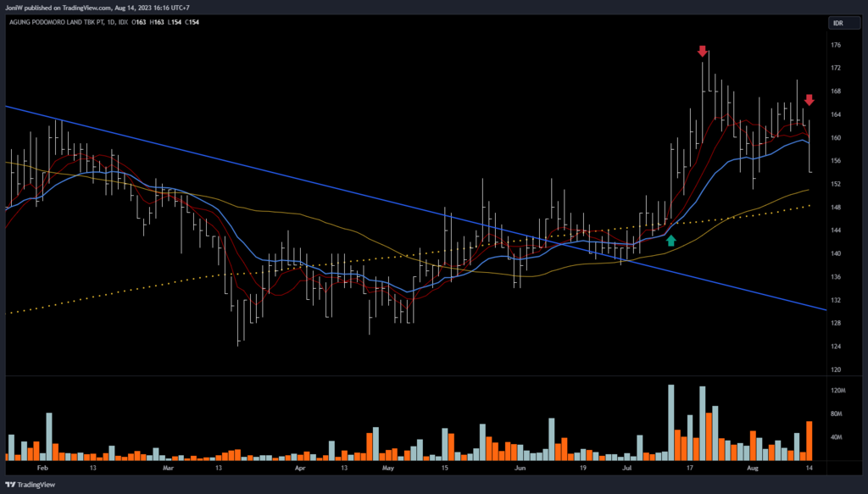The image size is (868, 494).
Task: Click the red down arrow at the price peak
Action: coord(702,52)
